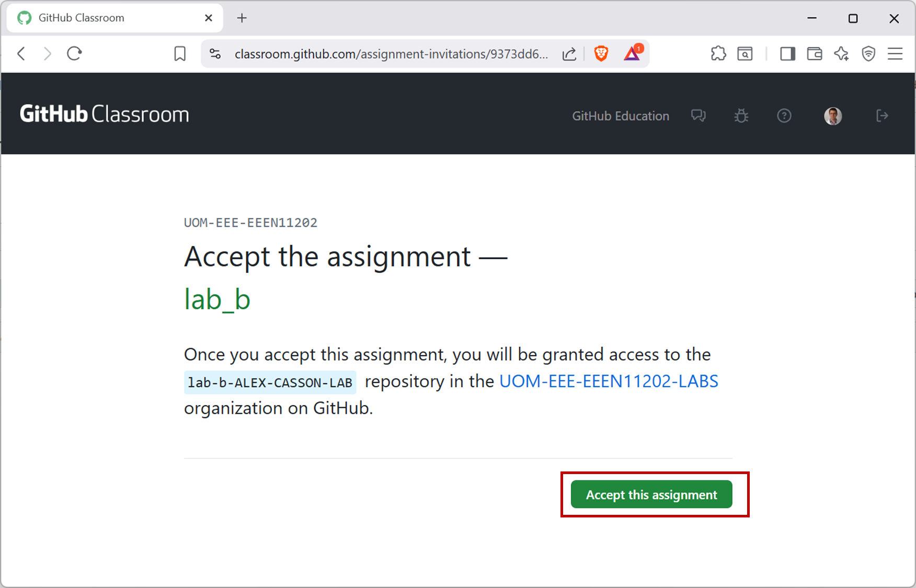
Task: Open the UOM-EEE-EEEN11202-LABS organization link
Action: coord(609,382)
